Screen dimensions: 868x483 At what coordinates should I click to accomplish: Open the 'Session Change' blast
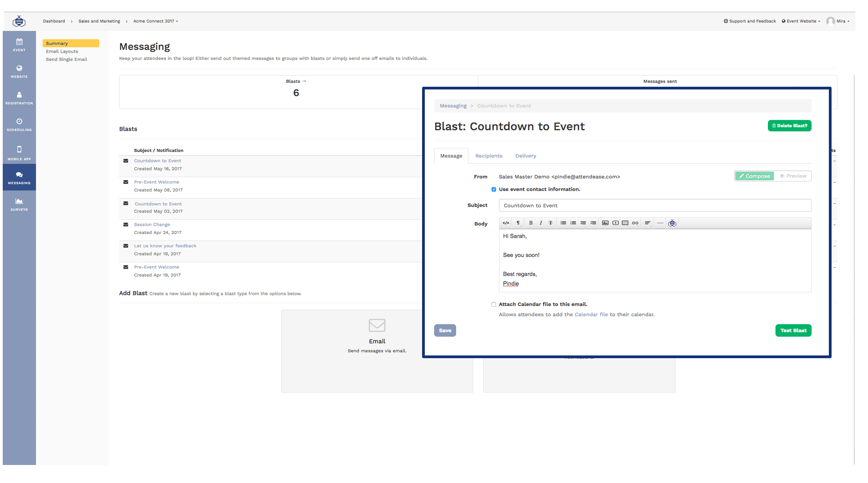(x=152, y=224)
